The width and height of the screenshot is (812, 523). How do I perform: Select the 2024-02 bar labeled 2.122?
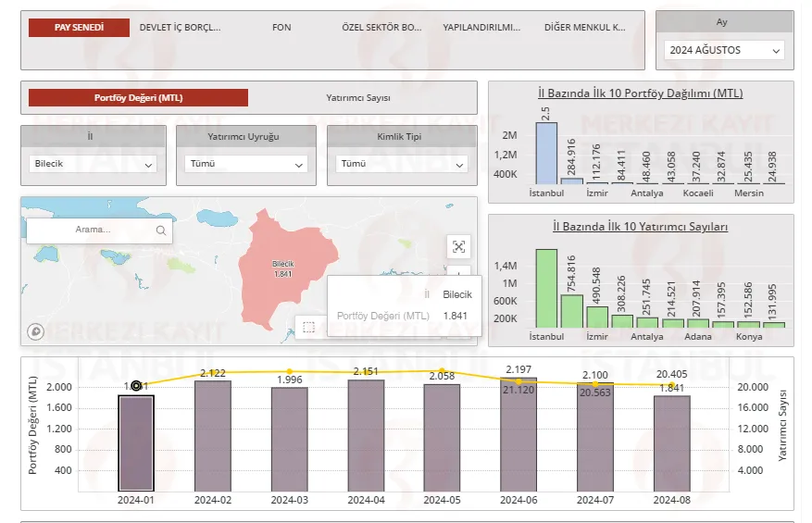pyautogui.click(x=213, y=436)
